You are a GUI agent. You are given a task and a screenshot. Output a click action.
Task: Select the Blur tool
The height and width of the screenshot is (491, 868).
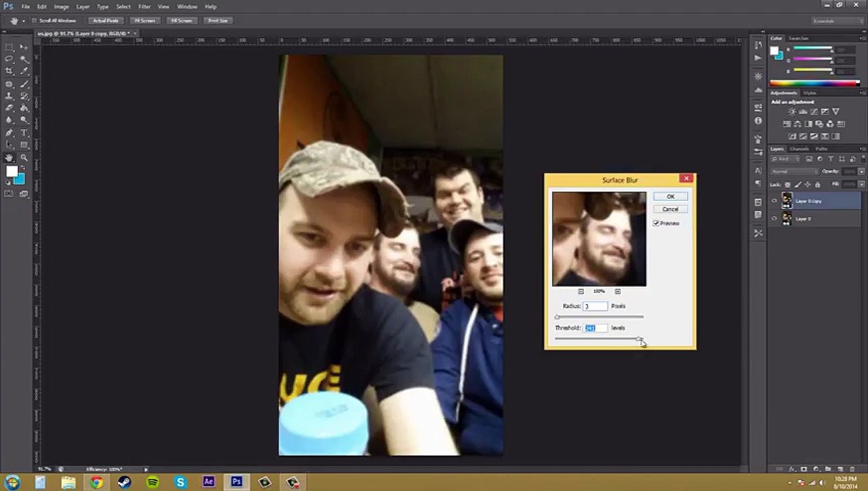[10, 121]
